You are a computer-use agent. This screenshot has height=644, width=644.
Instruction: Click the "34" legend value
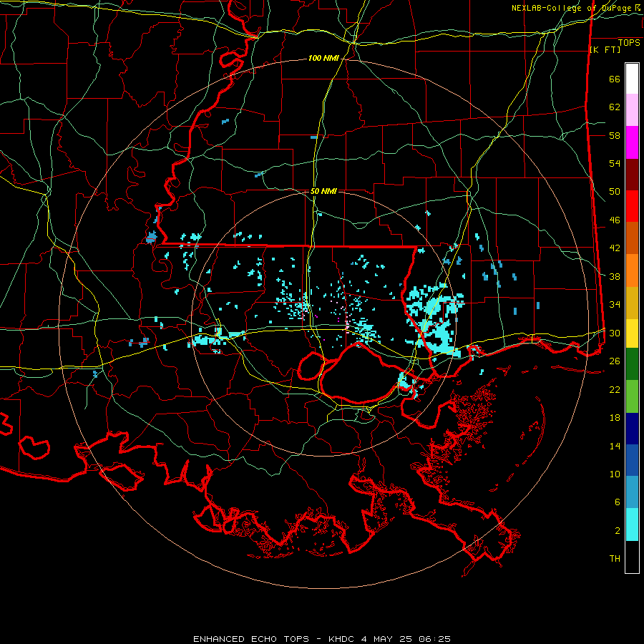[615, 305]
